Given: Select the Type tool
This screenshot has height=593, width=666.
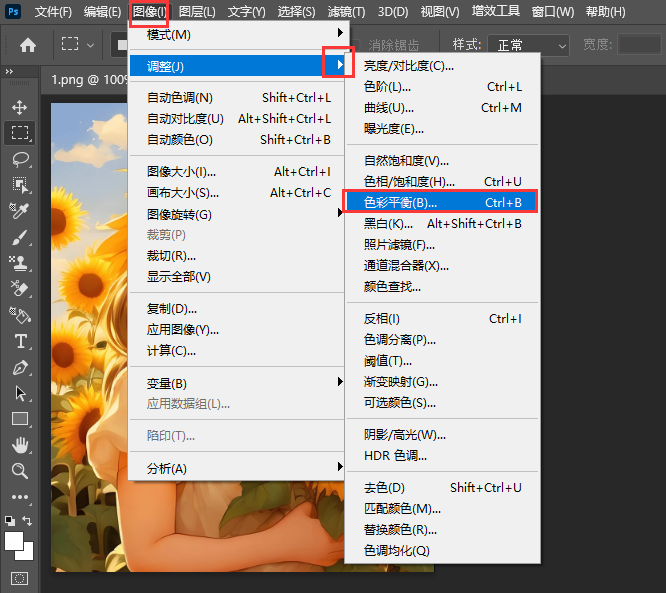Looking at the screenshot, I should 20,342.
